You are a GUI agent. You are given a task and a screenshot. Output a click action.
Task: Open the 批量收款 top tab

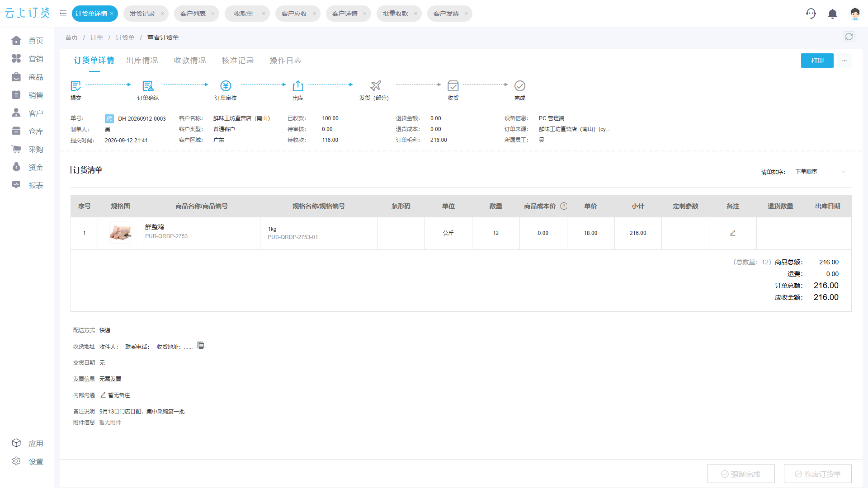(396, 14)
